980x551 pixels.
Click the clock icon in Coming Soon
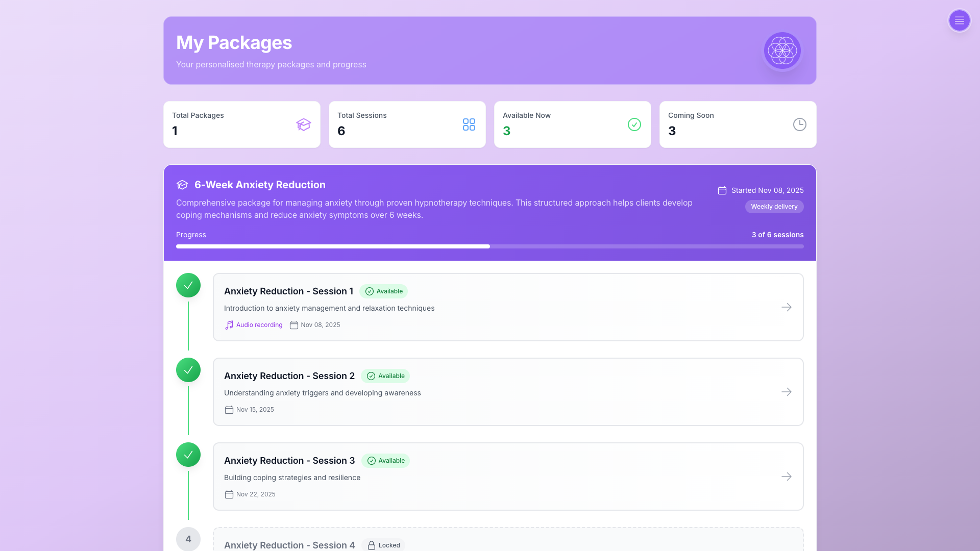[x=799, y=124]
